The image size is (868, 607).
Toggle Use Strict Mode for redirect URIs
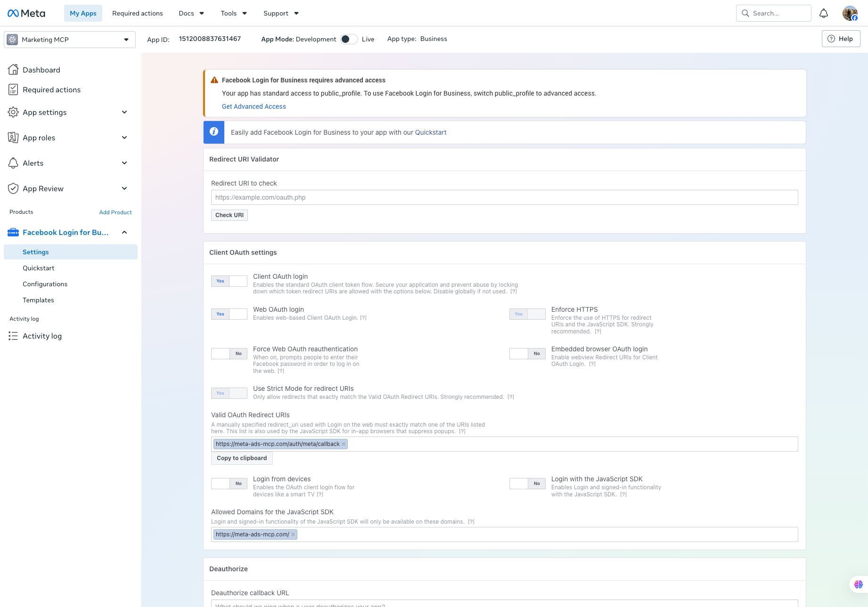pyautogui.click(x=229, y=393)
